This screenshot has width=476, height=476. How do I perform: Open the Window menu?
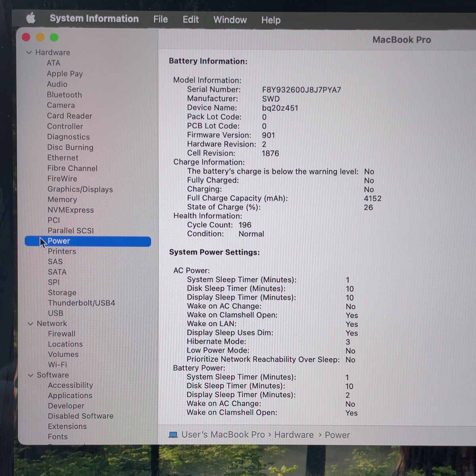tap(230, 20)
